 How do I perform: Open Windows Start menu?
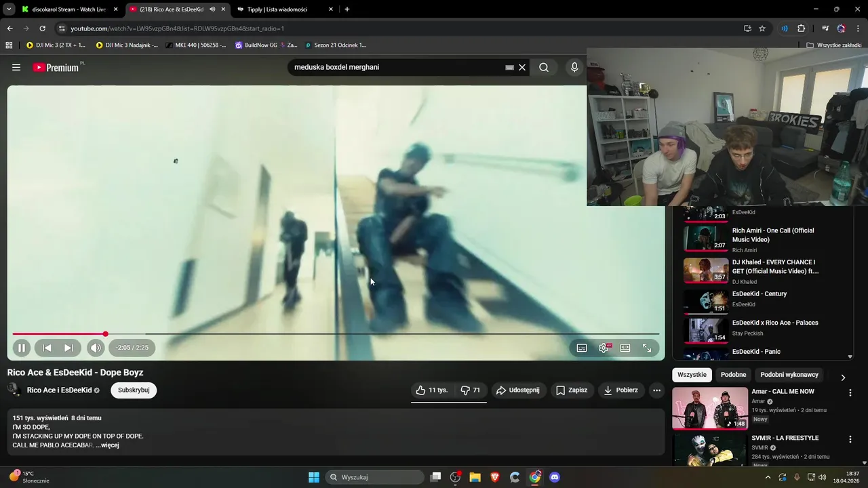tap(314, 477)
